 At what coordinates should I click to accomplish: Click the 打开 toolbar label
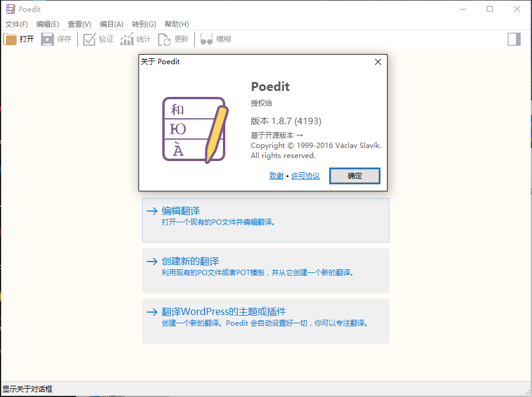coord(27,39)
